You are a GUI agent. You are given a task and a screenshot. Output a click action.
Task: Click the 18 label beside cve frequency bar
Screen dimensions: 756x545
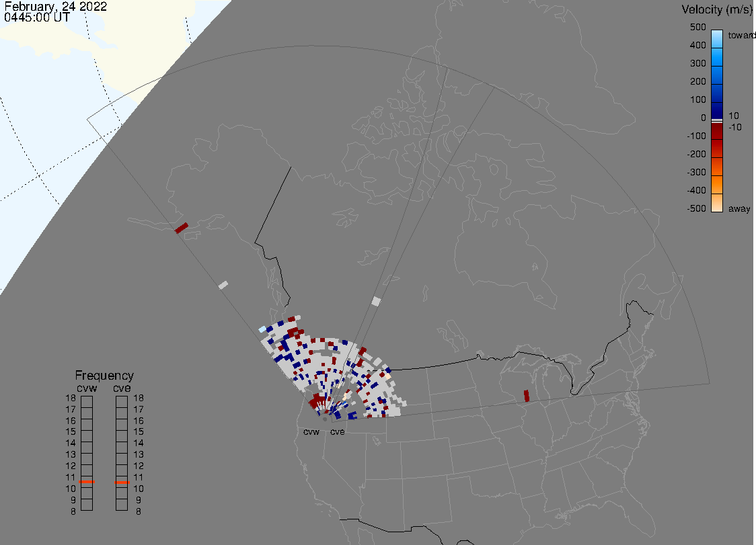pyautogui.click(x=139, y=398)
